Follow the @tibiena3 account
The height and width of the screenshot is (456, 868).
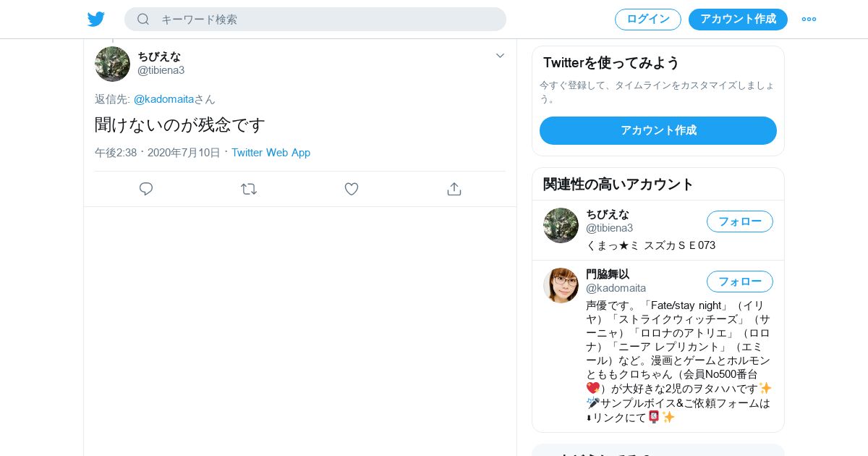[740, 221]
